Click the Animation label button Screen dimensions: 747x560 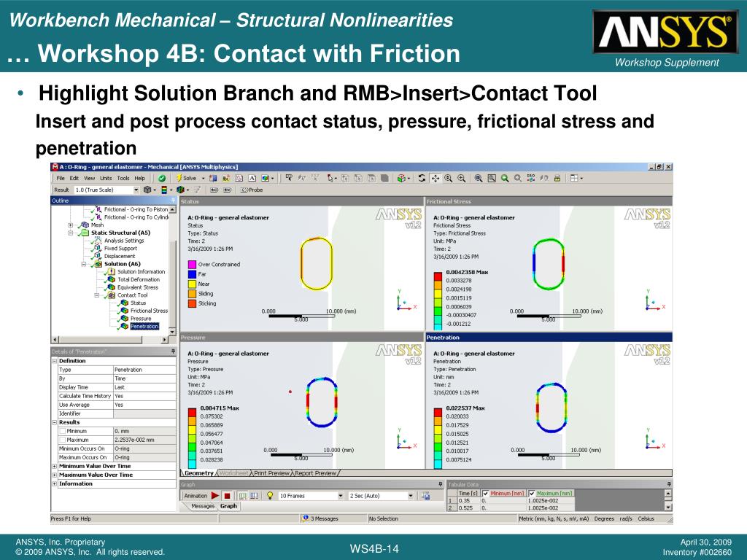coord(196,496)
